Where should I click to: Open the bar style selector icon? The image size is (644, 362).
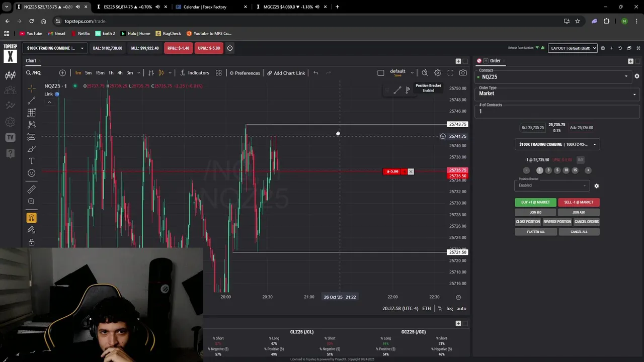coord(151,73)
